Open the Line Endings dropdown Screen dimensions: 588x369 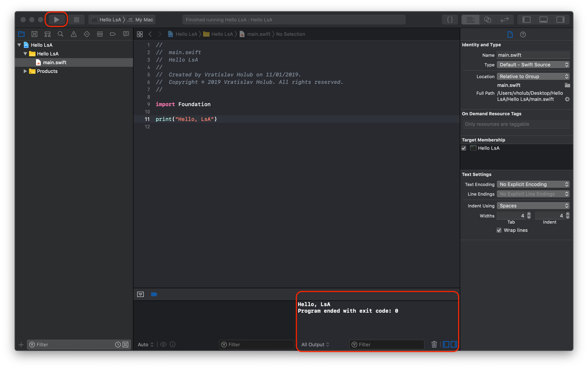533,194
